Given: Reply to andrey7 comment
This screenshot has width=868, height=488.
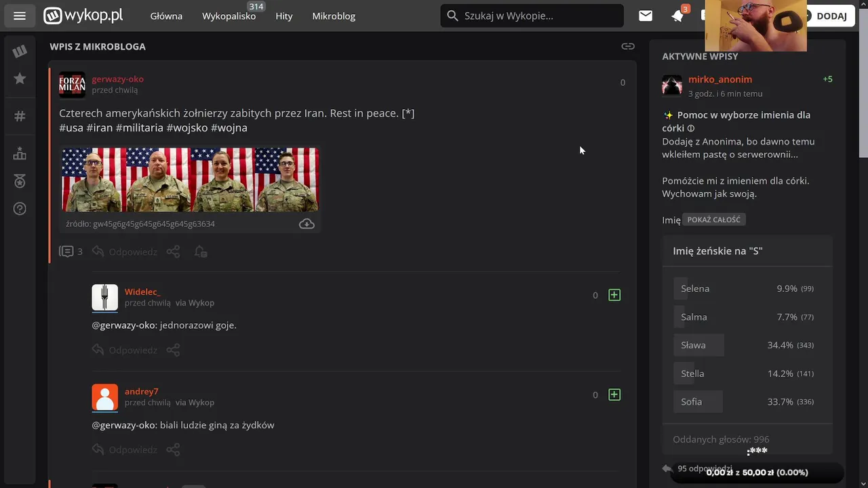Looking at the screenshot, I should (125, 449).
